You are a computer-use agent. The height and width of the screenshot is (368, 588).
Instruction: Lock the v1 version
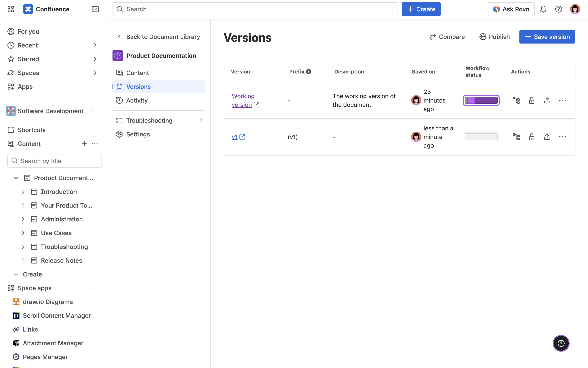coord(532,137)
